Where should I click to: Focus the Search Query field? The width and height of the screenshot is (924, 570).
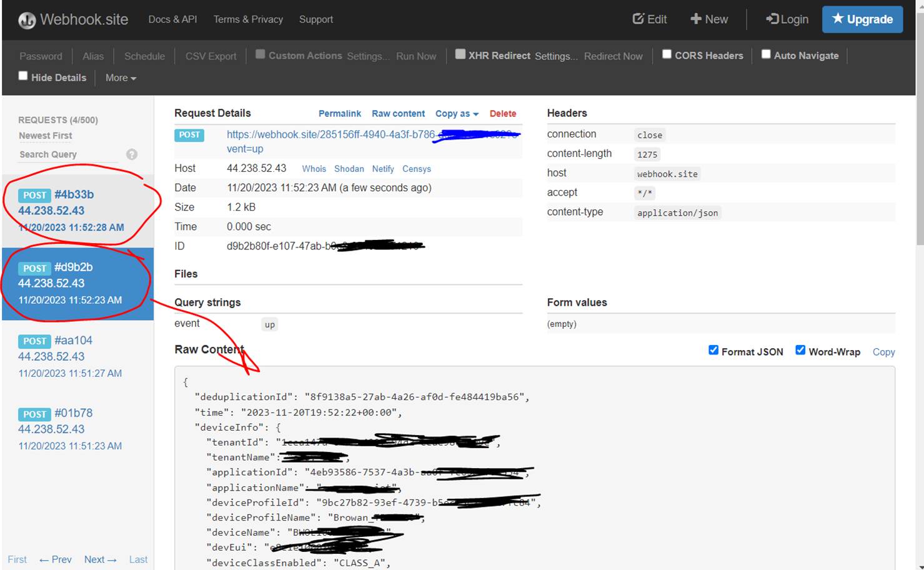click(x=69, y=154)
